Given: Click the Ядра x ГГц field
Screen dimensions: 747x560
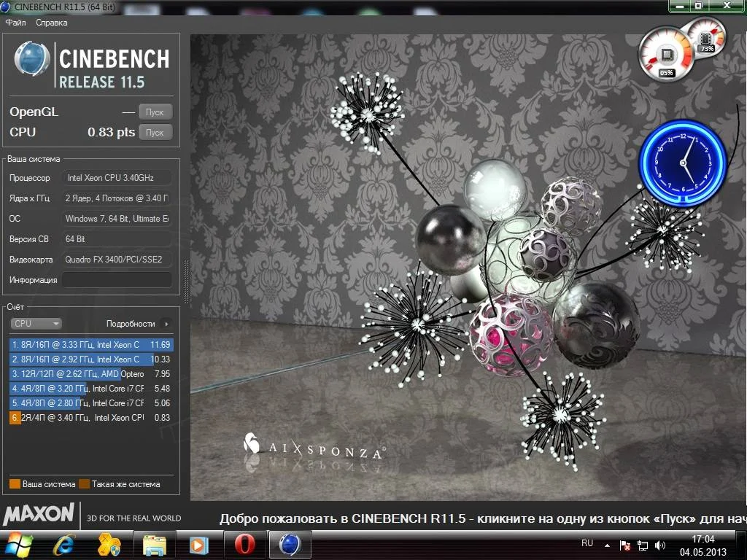Looking at the screenshot, I should 117,198.
